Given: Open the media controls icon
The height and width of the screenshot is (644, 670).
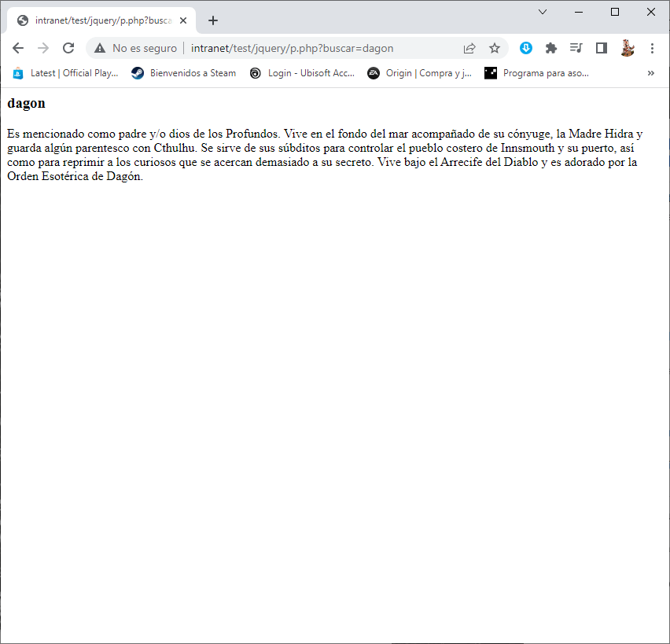Looking at the screenshot, I should coord(576,48).
